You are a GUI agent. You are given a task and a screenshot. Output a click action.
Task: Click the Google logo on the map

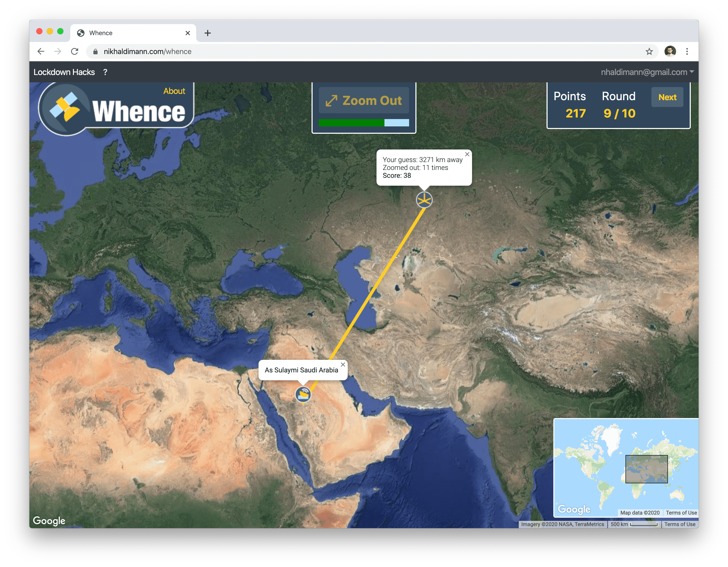pyautogui.click(x=49, y=520)
